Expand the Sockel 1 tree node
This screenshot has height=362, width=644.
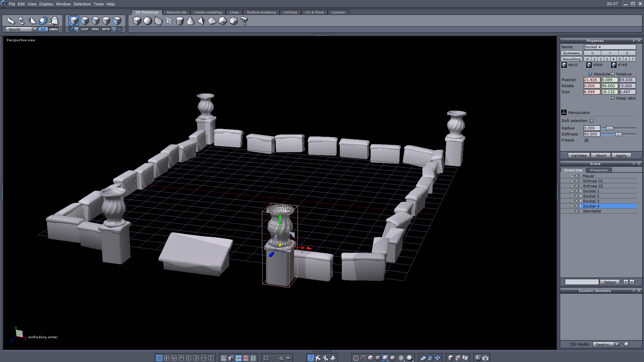coord(581,191)
